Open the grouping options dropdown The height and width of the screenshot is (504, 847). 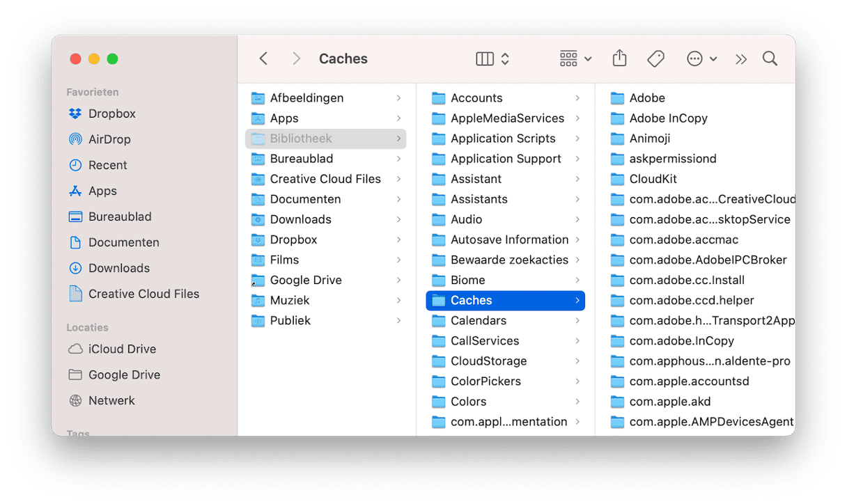tap(575, 59)
